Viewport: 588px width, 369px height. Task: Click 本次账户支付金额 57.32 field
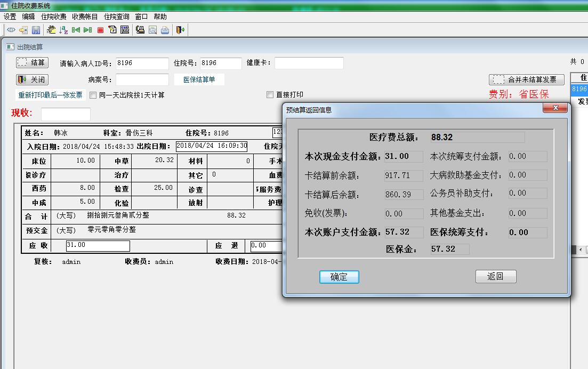coord(404,232)
